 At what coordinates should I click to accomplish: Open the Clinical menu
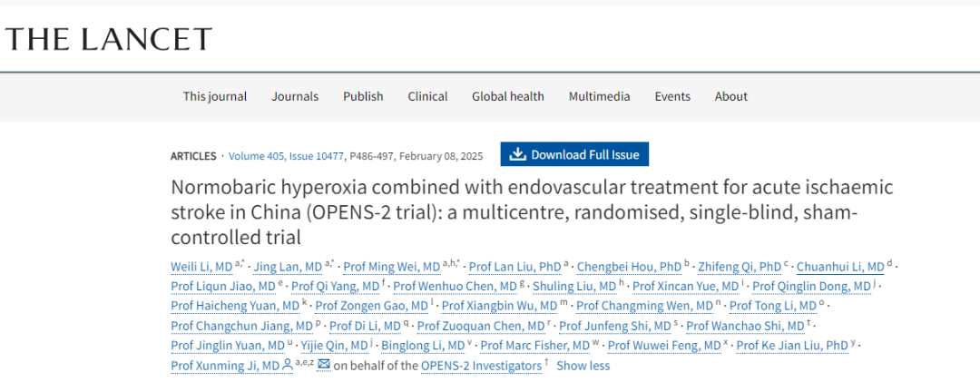click(427, 96)
